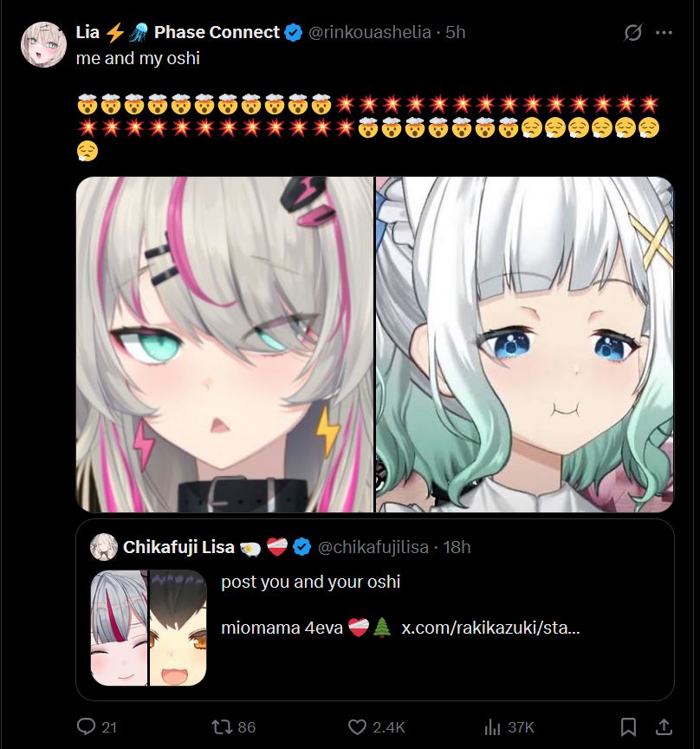Click the Grok circle-slash icon
Viewport: 700px width, 749px height.
pyautogui.click(x=632, y=32)
